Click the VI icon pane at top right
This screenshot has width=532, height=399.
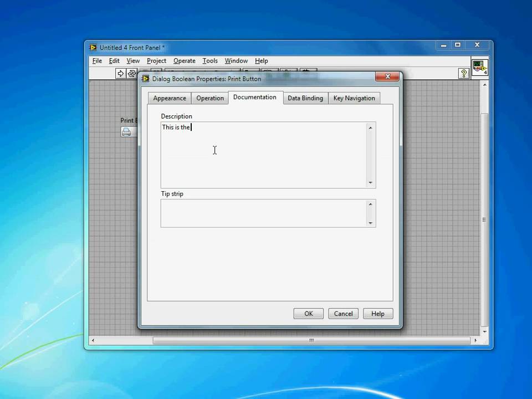(x=480, y=68)
